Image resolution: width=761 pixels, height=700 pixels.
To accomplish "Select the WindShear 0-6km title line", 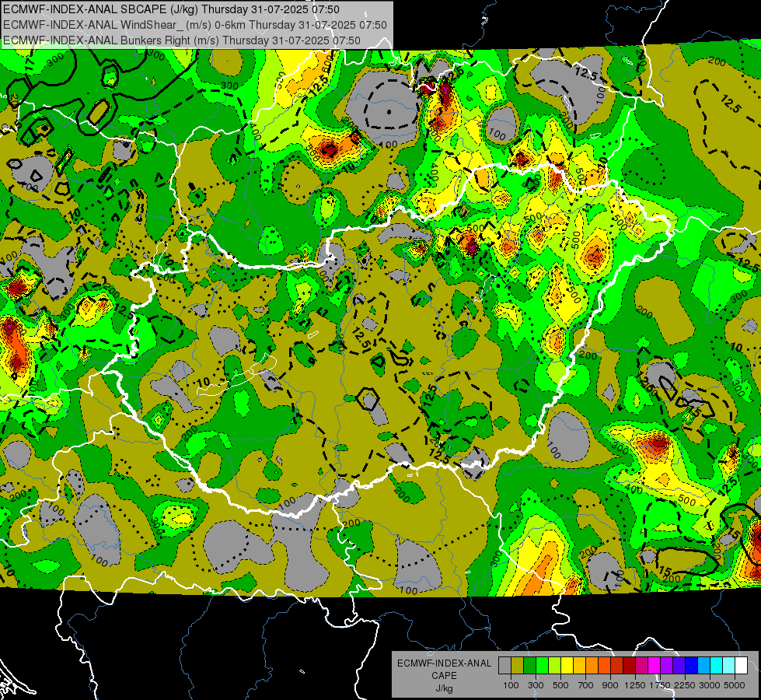I will click(x=194, y=25).
